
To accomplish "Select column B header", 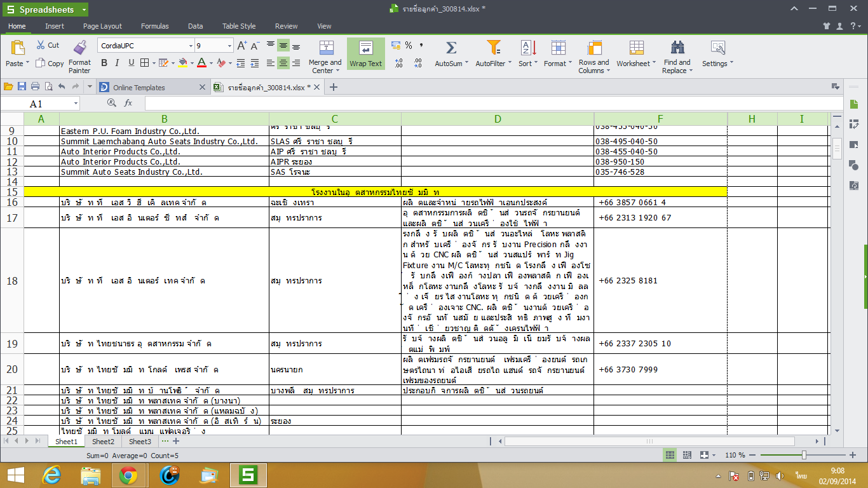I will coord(164,119).
